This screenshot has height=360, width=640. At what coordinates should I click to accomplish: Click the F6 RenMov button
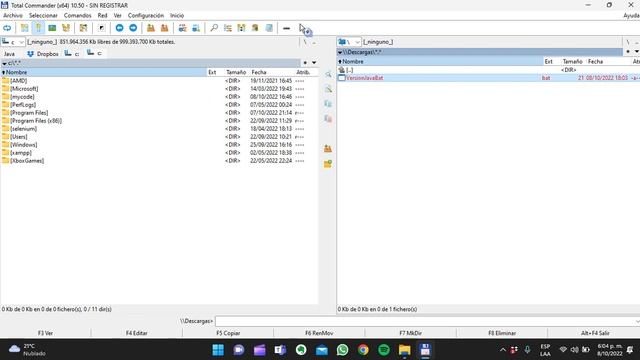pos(319,333)
